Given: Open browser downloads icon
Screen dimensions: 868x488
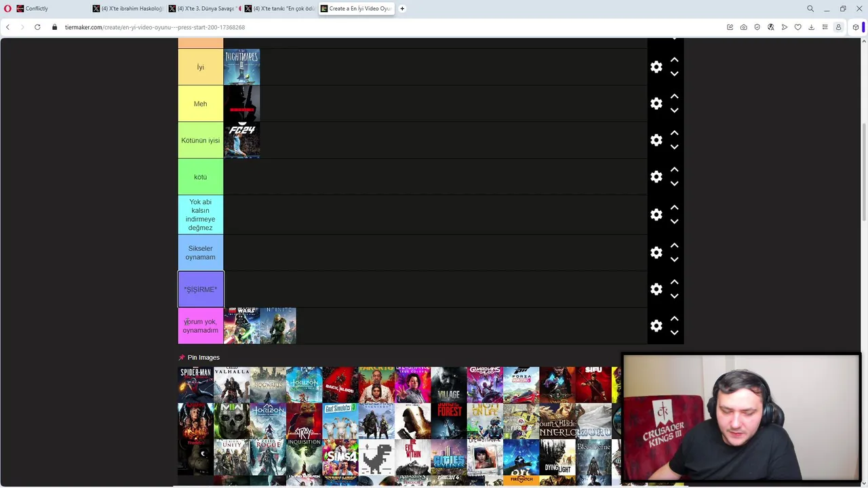Looking at the screenshot, I should pos(811,27).
